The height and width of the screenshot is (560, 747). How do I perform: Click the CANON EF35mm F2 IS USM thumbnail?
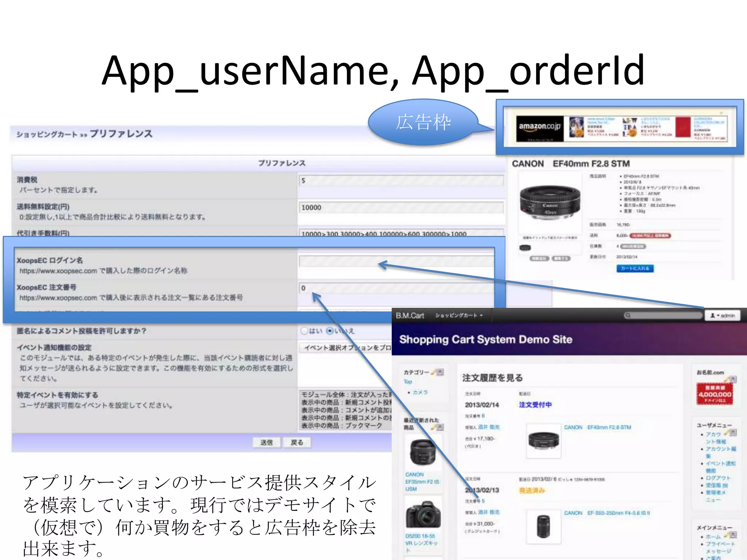pyautogui.click(x=423, y=452)
